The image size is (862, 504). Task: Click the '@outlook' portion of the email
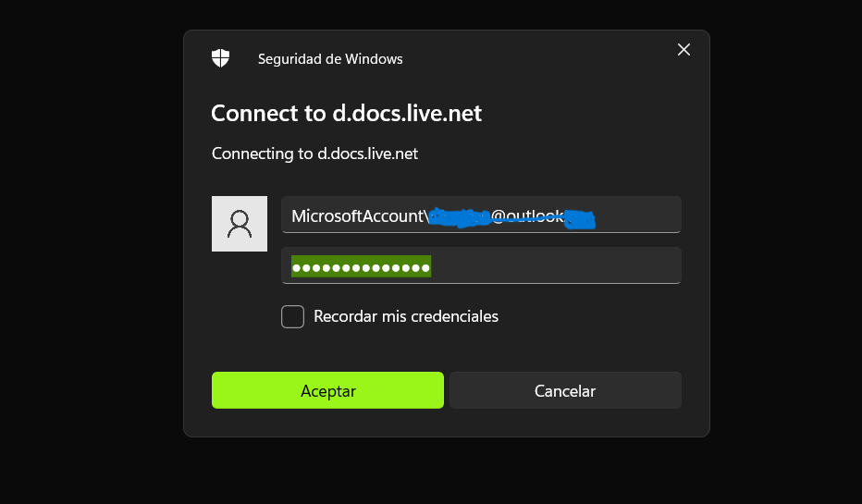pyautogui.click(x=526, y=216)
